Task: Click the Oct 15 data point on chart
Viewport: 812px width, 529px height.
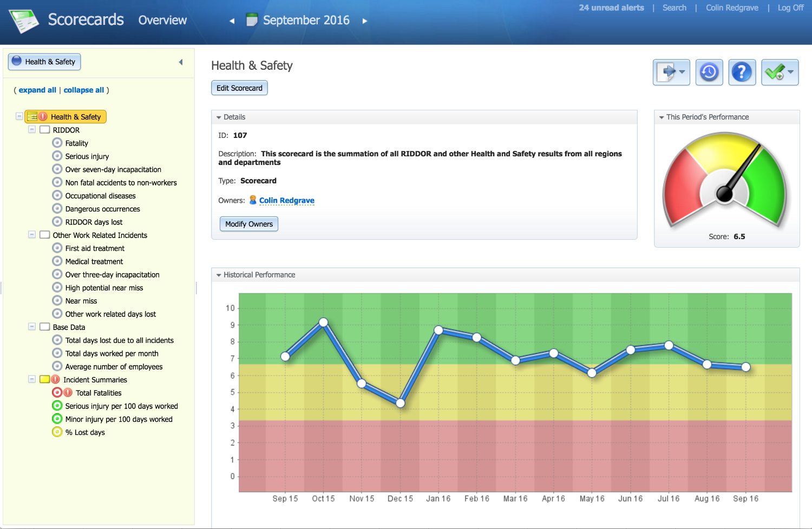Action: coord(323,322)
